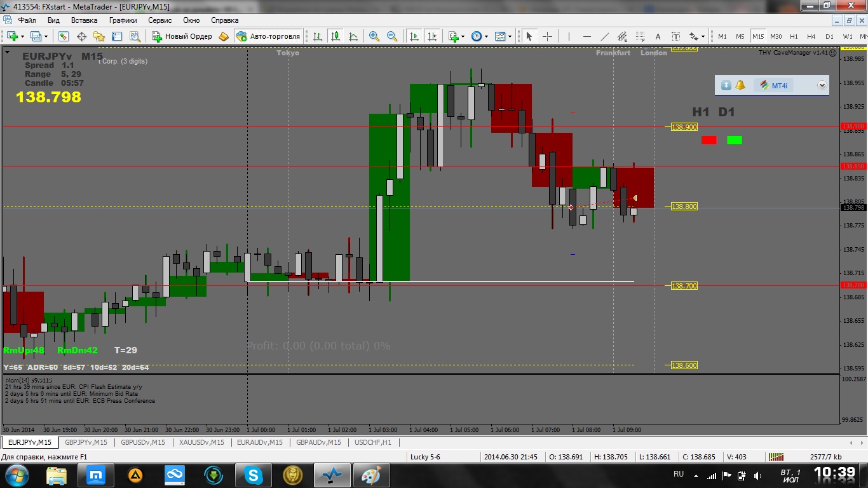This screenshot has height=488, width=868.
Task: Set timeframe to H4
Action: click(x=811, y=36)
